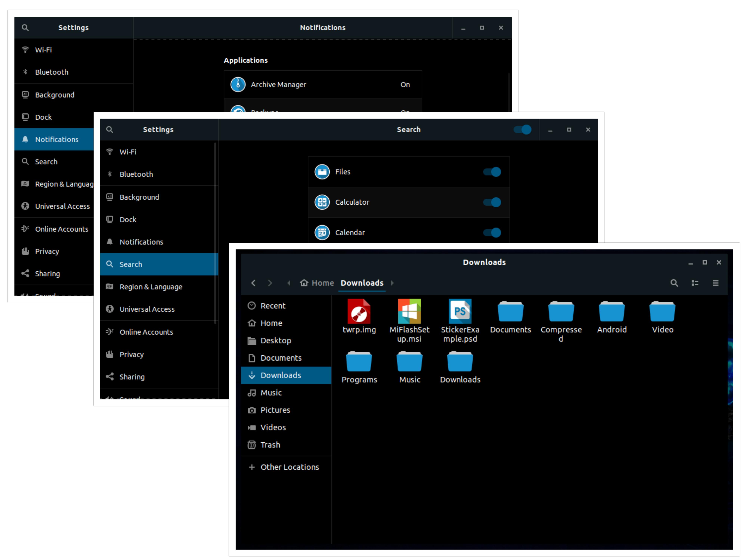The image size is (747, 560).
Task: Click the plus icon beside Other Locations
Action: 252,467
